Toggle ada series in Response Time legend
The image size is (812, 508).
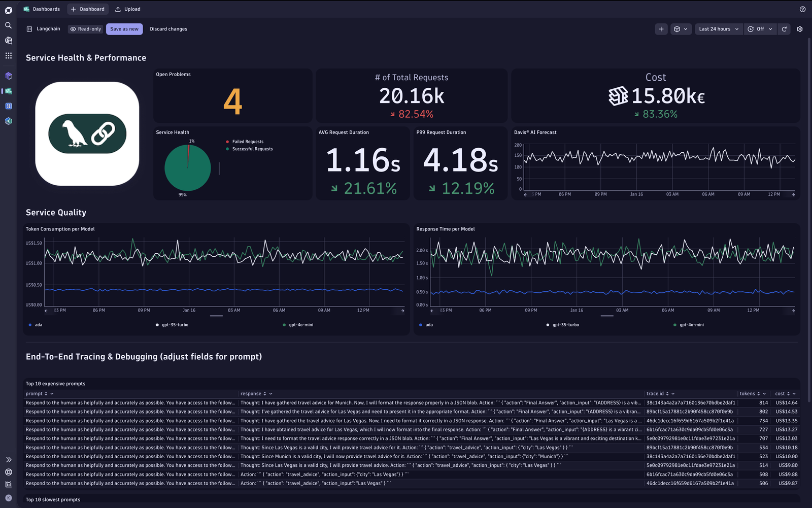tap(426, 325)
